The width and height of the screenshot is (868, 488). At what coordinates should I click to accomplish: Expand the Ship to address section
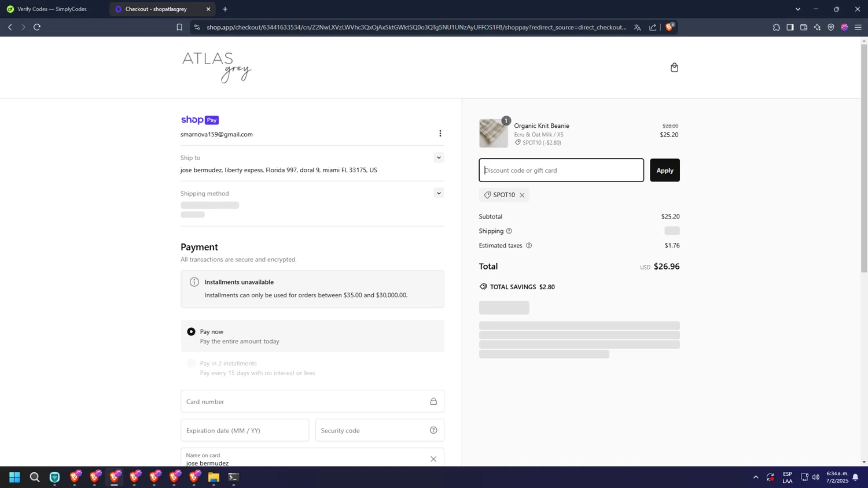tap(439, 157)
